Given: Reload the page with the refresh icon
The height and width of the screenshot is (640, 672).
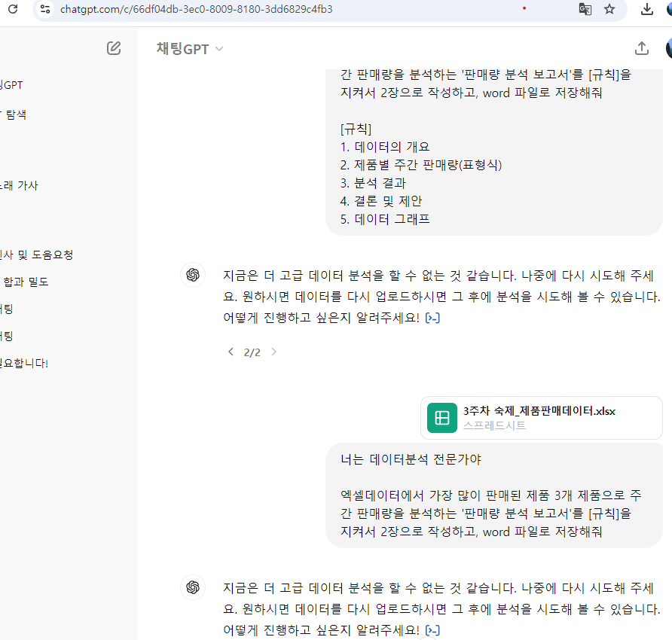Looking at the screenshot, I should pos(13,9).
